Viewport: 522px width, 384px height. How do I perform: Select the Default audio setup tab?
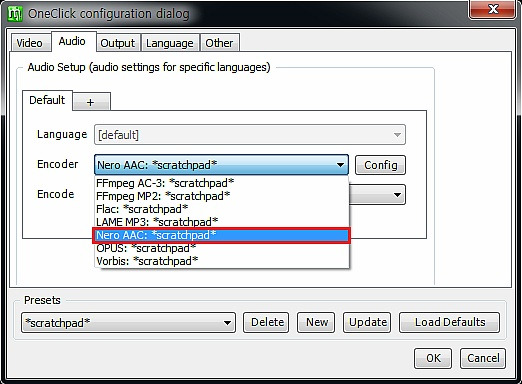[x=47, y=100]
